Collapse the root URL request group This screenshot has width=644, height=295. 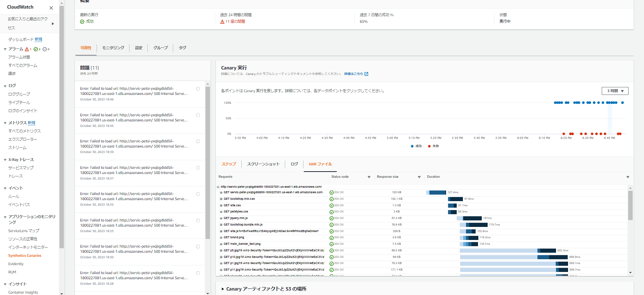(218, 187)
